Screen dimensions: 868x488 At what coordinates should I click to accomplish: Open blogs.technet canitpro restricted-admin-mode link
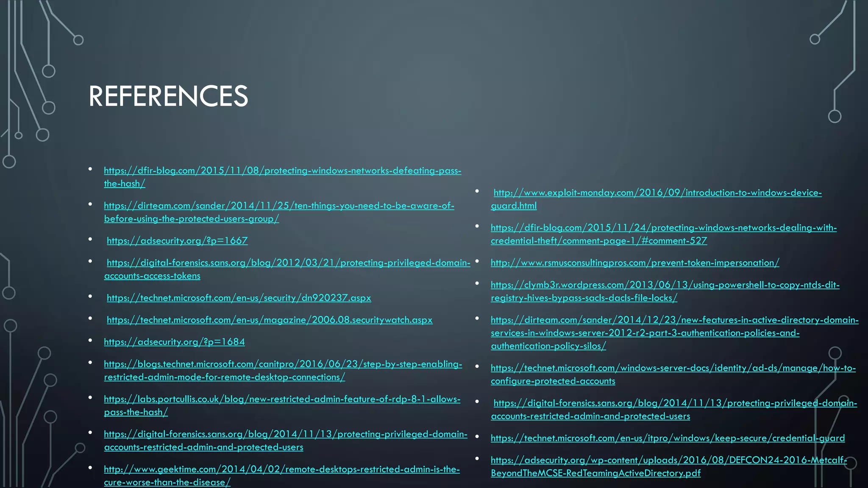coord(283,371)
